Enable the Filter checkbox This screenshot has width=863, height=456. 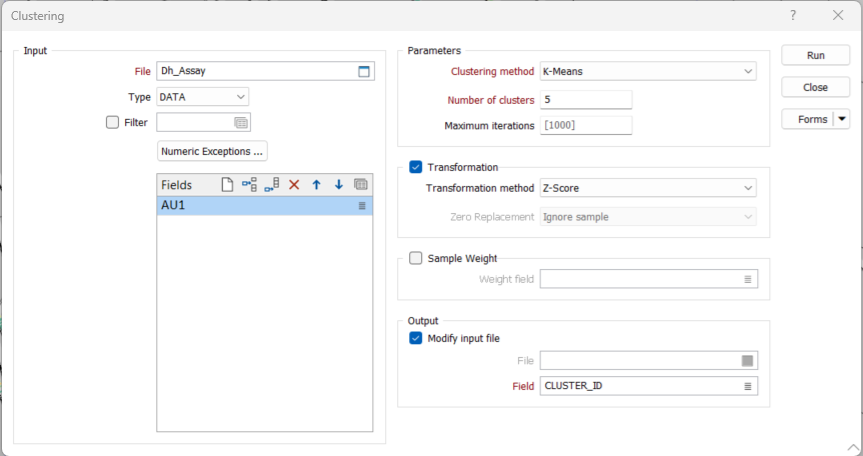point(113,122)
